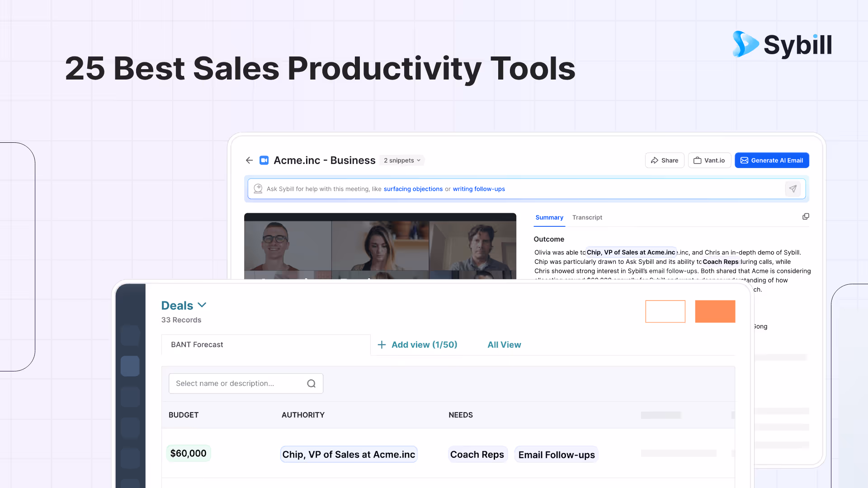The image size is (868, 488).
Task: Click the Email Follow-ups needs tag
Action: (557, 455)
